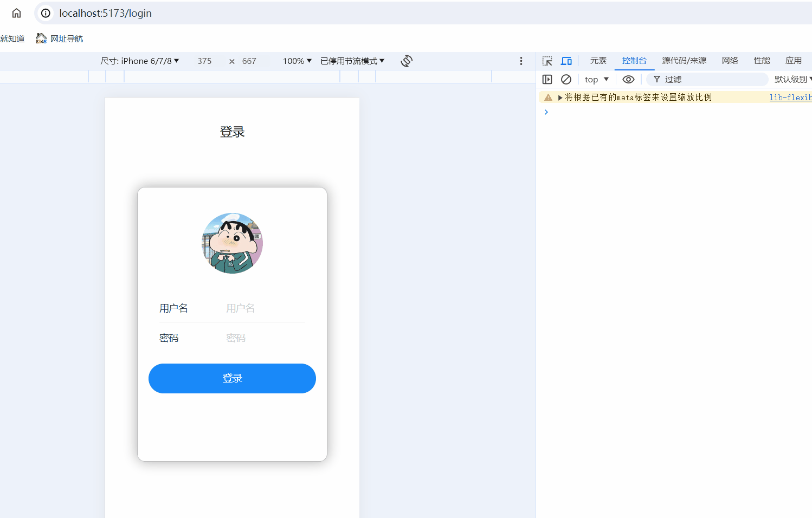Image resolution: width=812 pixels, height=518 pixels.
Task: View site information via the address bar info icon
Action: coord(44,13)
